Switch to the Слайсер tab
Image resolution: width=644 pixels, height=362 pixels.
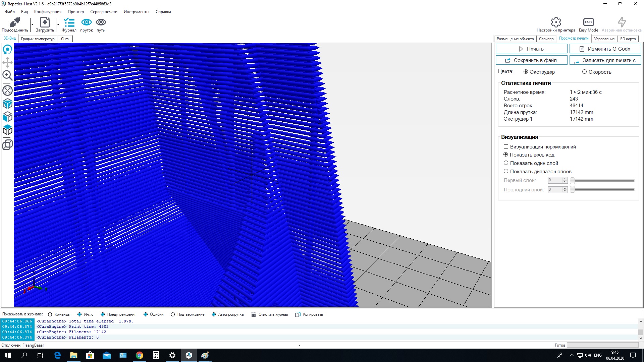point(546,39)
